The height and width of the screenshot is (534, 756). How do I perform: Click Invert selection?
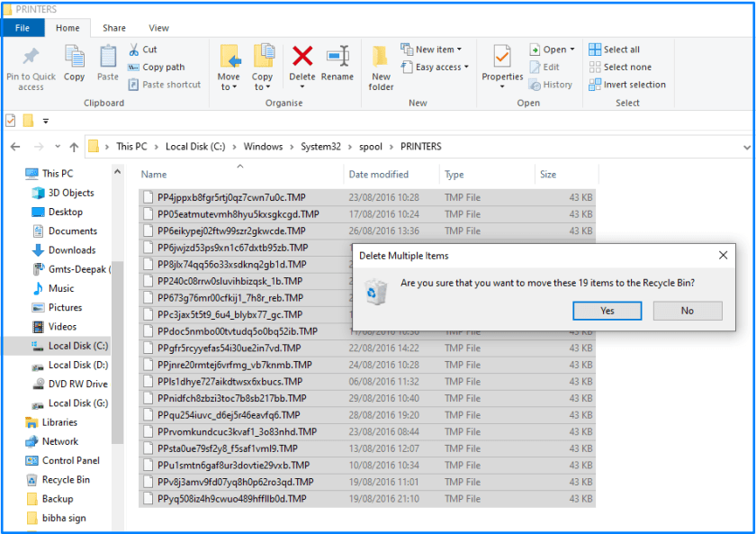coord(627,85)
